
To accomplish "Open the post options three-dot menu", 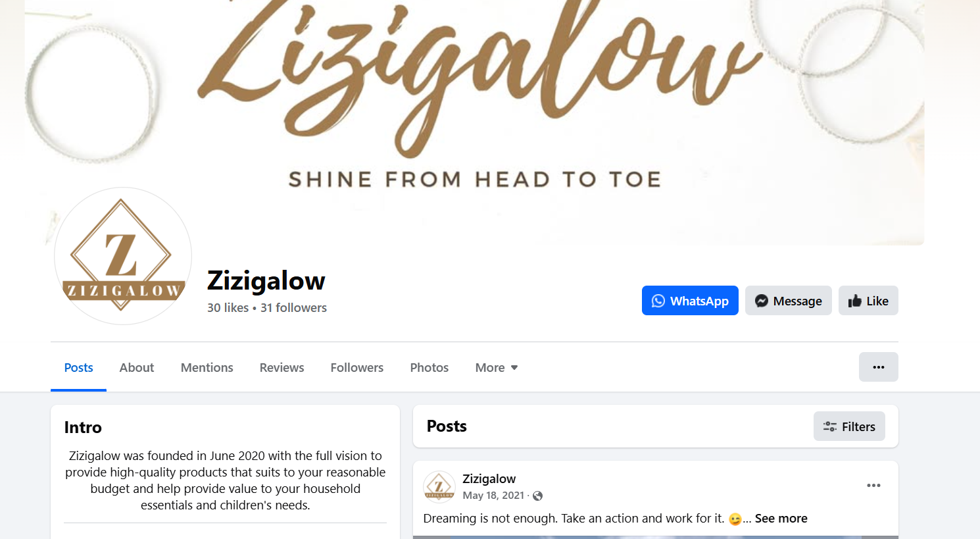I will 873,486.
